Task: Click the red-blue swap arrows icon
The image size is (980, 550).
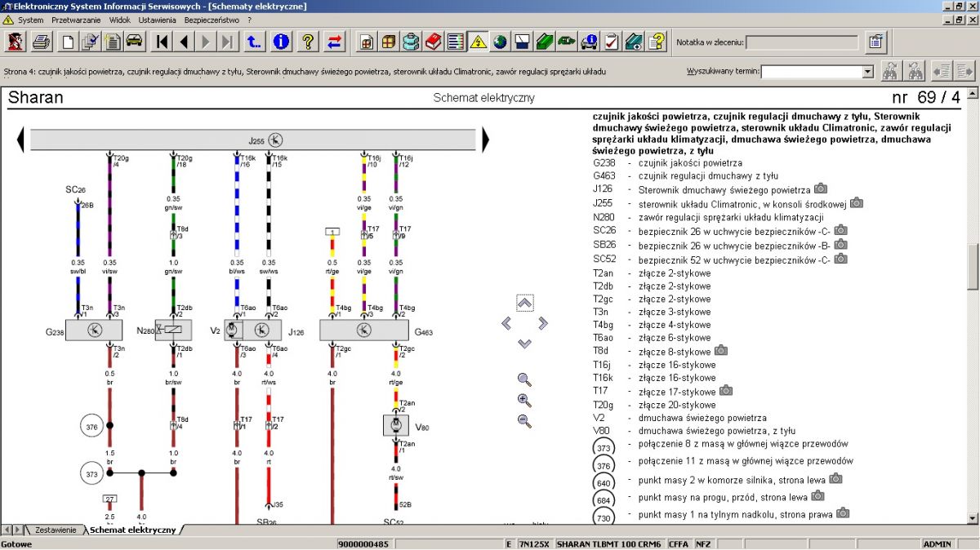Action: pyautogui.click(x=335, y=41)
